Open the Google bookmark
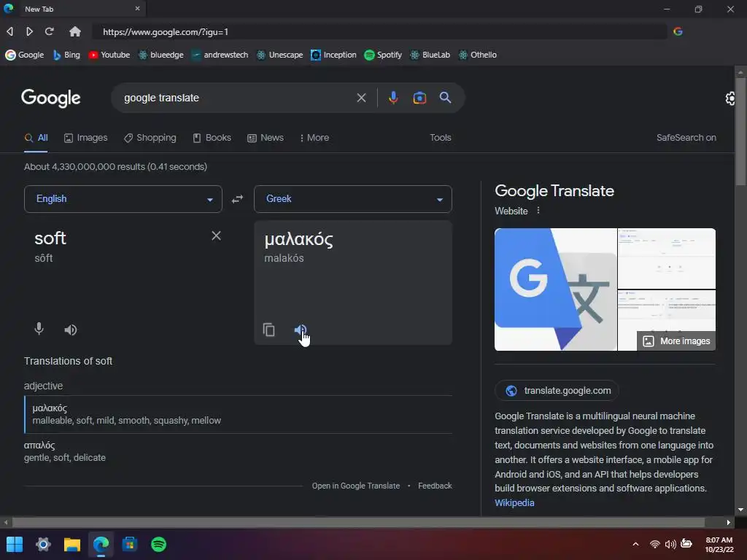Viewport: 747px width, 560px height. point(25,55)
